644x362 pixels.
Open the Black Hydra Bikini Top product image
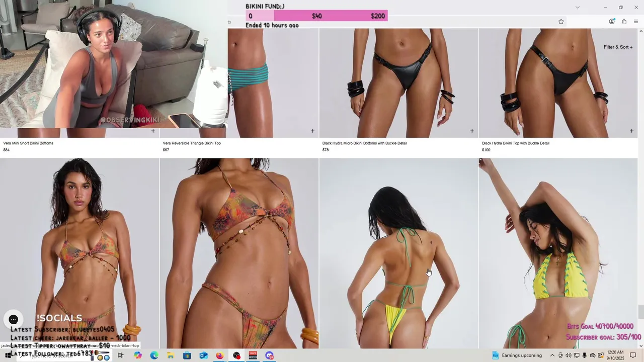pyautogui.click(x=558, y=83)
